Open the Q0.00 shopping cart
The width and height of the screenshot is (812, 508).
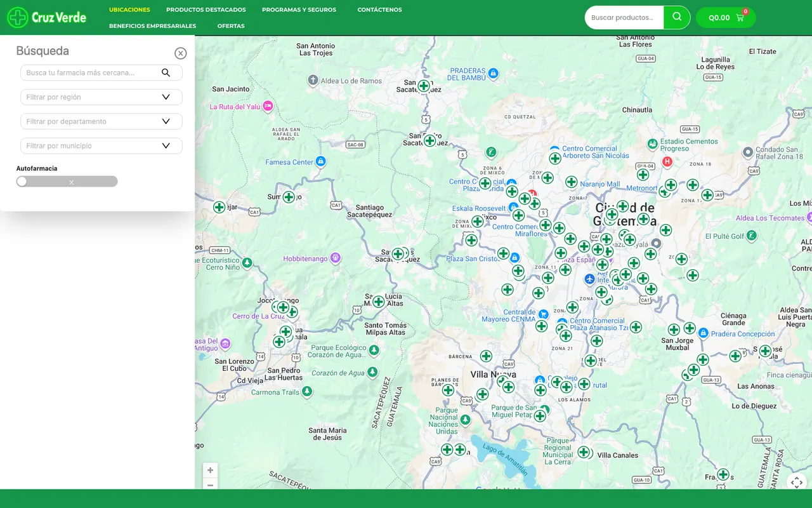(x=726, y=18)
